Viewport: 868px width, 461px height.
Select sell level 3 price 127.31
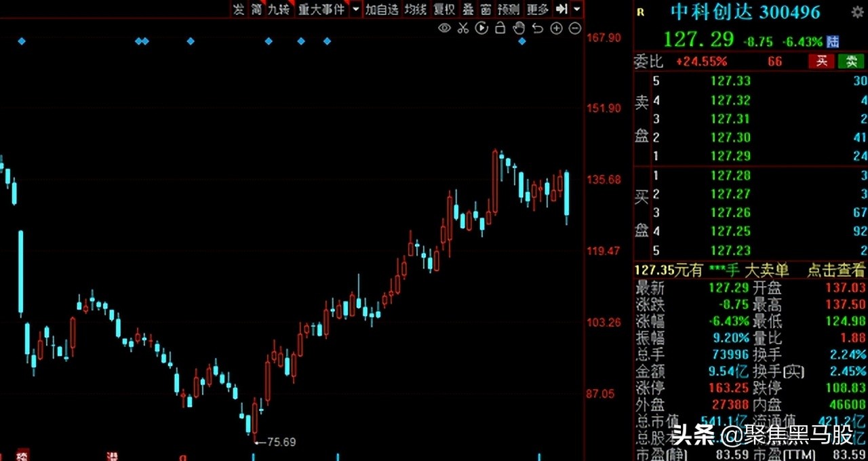(x=730, y=119)
